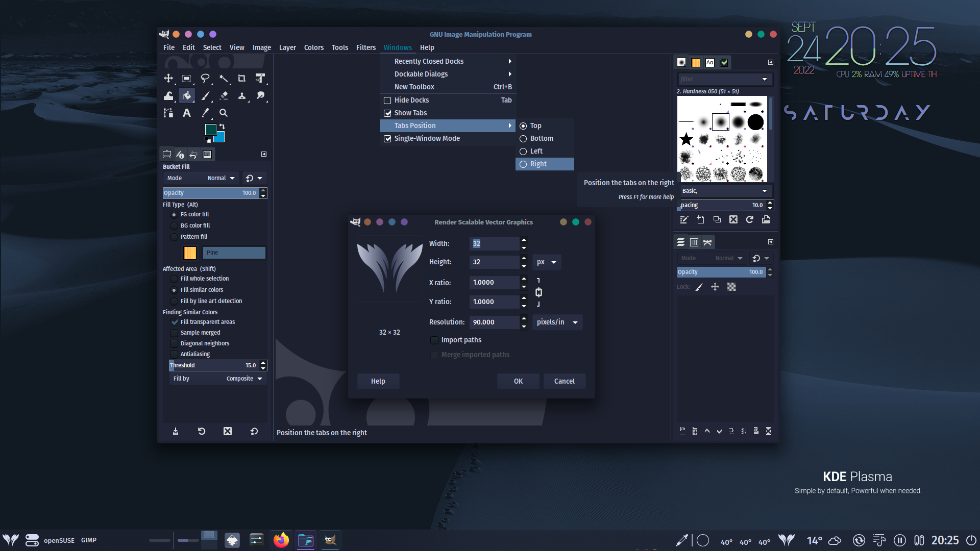
Task: Select Right tabs position
Action: pyautogui.click(x=545, y=164)
